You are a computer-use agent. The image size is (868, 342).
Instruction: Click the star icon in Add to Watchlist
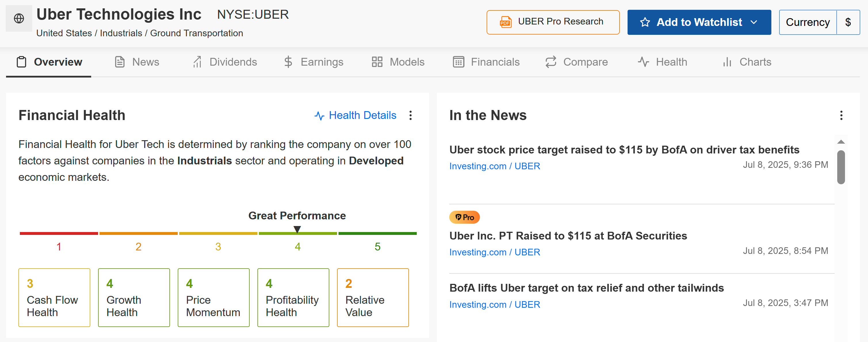(x=645, y=22)
